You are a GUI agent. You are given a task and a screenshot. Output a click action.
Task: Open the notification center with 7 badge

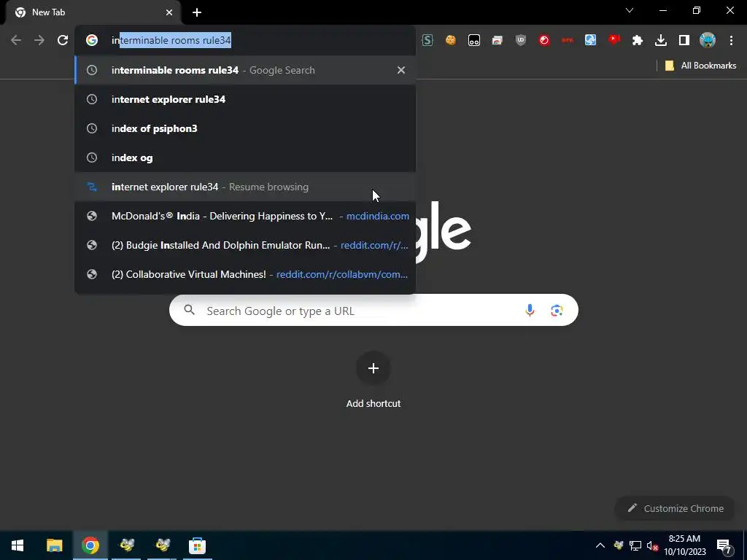click(x=724, y=545)
